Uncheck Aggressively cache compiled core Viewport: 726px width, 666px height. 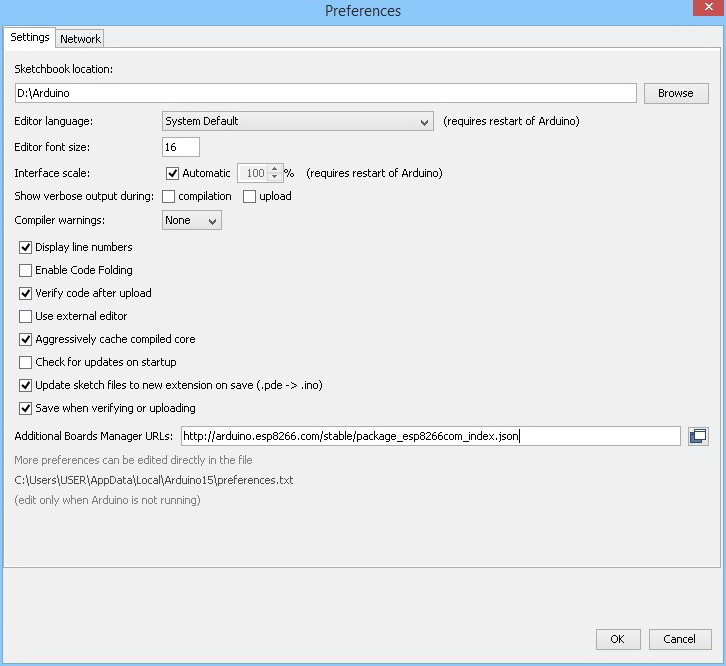[x=26, y=339]
